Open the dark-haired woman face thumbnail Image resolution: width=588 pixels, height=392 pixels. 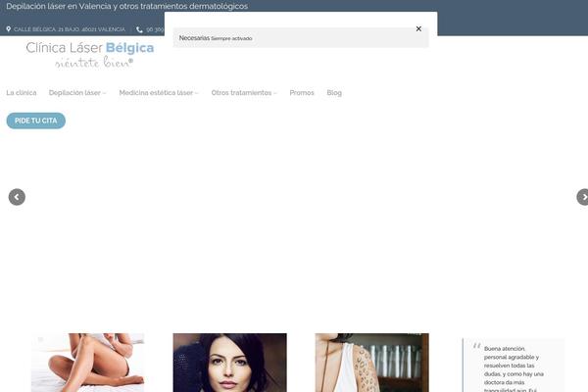pos(230,363)
